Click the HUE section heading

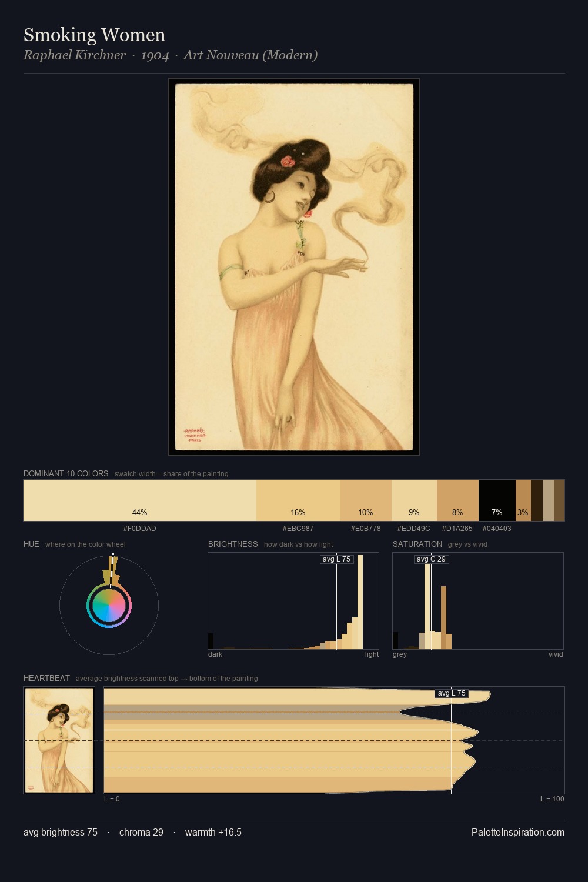(31, 544)
